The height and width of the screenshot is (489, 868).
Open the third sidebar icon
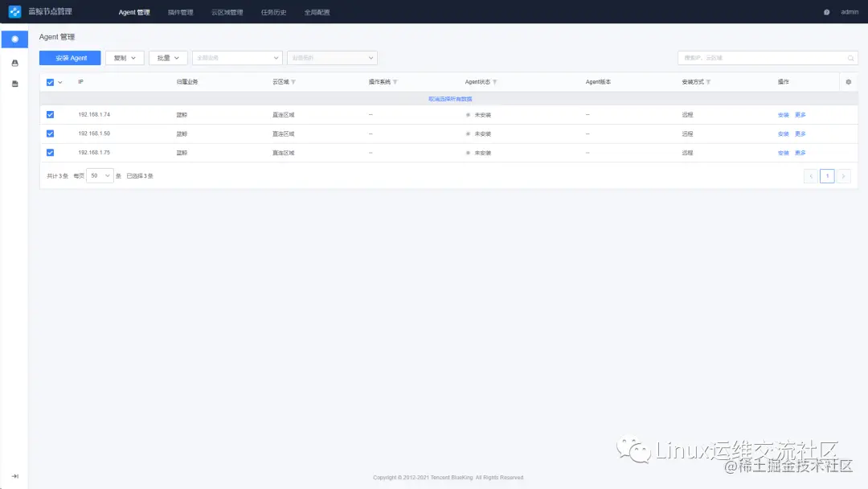coord(15,84)
